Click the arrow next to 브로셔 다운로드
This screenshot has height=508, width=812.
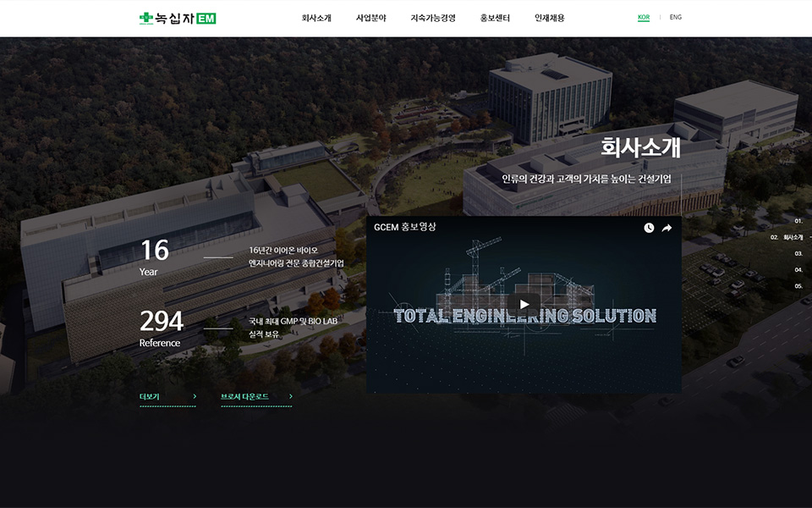click(290, 396)
